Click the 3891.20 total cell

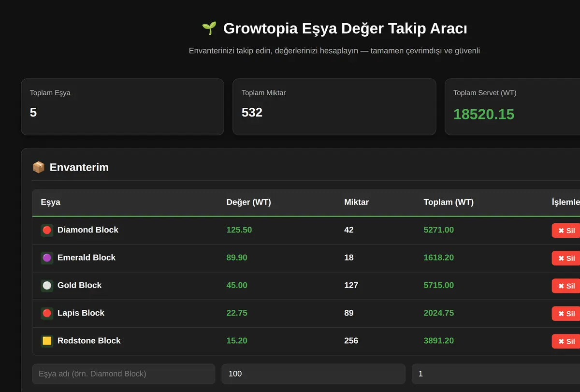(439, 341)
